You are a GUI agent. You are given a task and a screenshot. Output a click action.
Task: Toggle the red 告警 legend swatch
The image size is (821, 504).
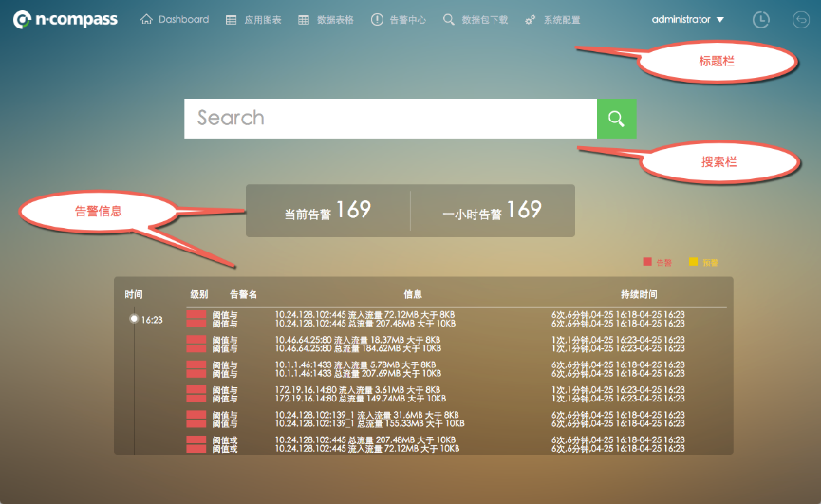[648, 261]
